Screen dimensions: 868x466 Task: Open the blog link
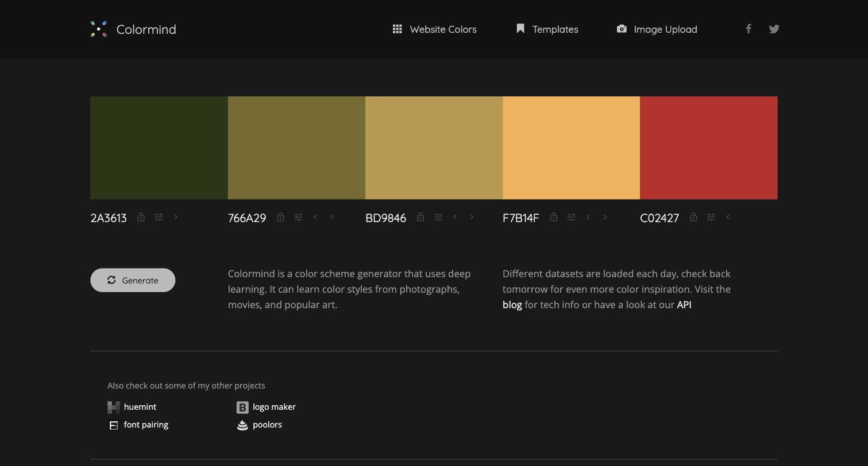click(512, 305)
